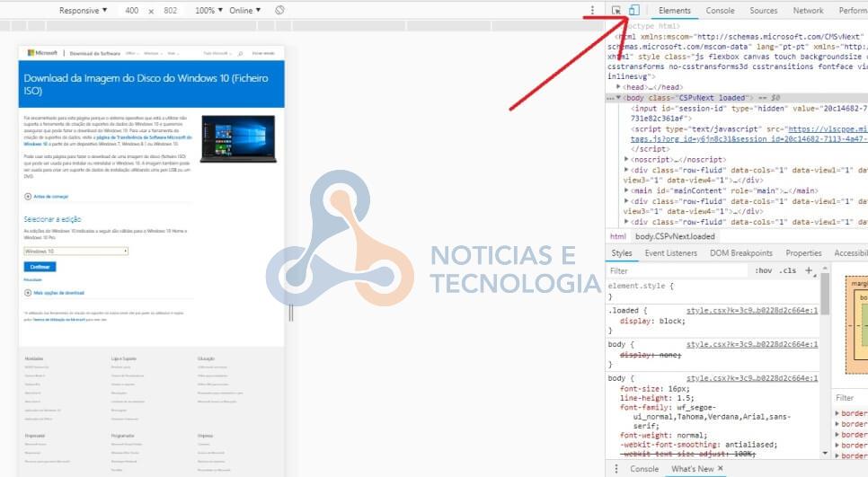Viewport: 868px width, 477px height.
Task: Open the console drawer three-dot menu
Action: [616, 469]
